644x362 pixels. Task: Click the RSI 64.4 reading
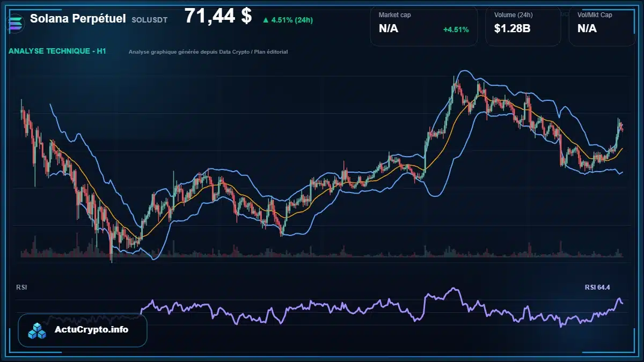point(597,287)
